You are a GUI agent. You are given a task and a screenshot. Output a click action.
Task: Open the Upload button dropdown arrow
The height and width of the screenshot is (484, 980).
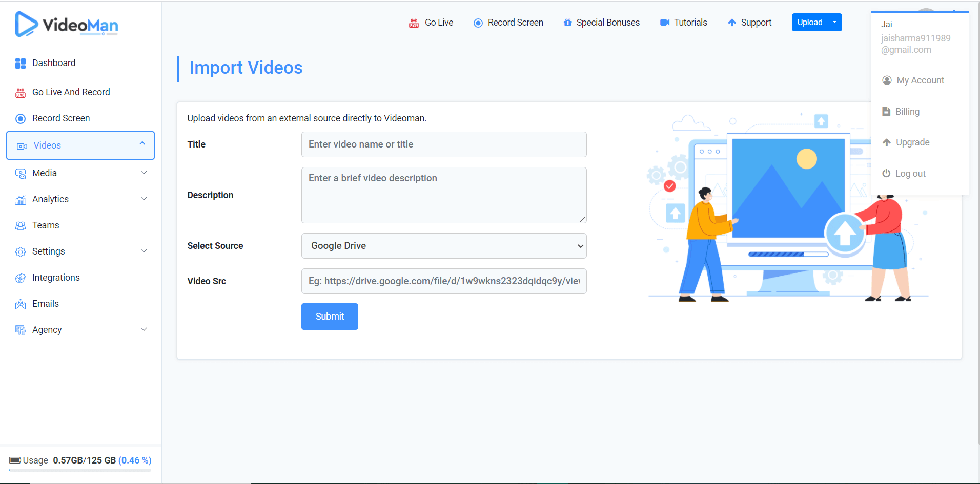pyautogui.click(x=835, y=22)
